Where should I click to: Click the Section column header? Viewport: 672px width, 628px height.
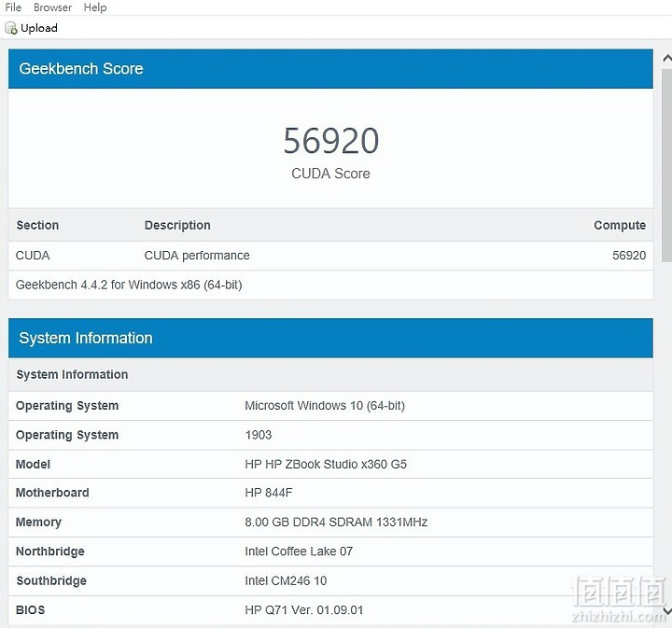tap(37, 225)
